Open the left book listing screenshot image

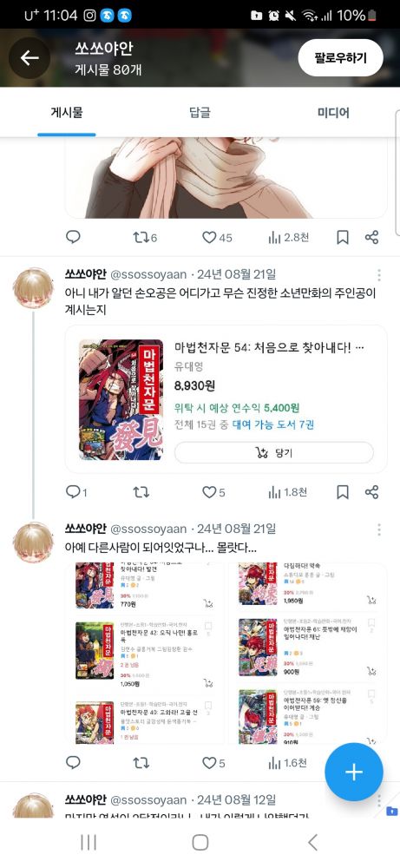pyautogui.click(x=146, y=654)
